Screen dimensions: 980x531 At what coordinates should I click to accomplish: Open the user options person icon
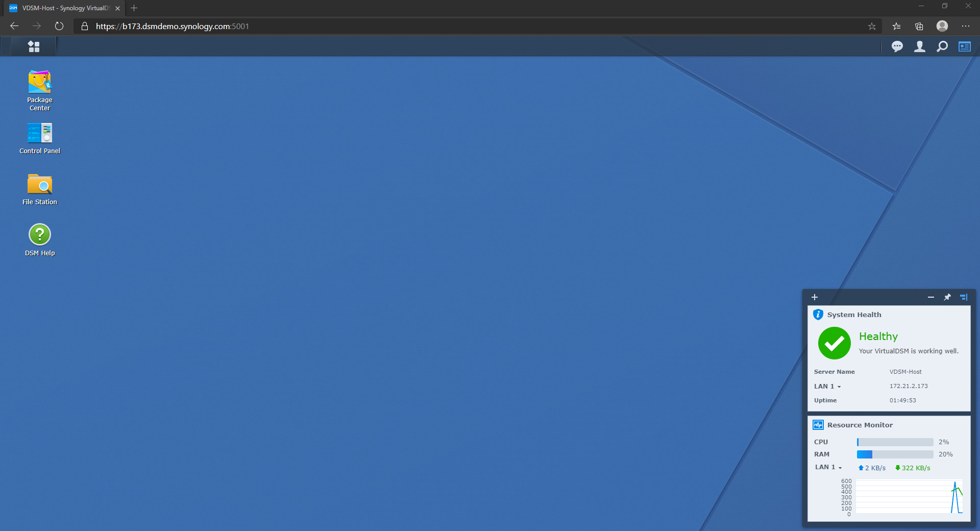920,46
